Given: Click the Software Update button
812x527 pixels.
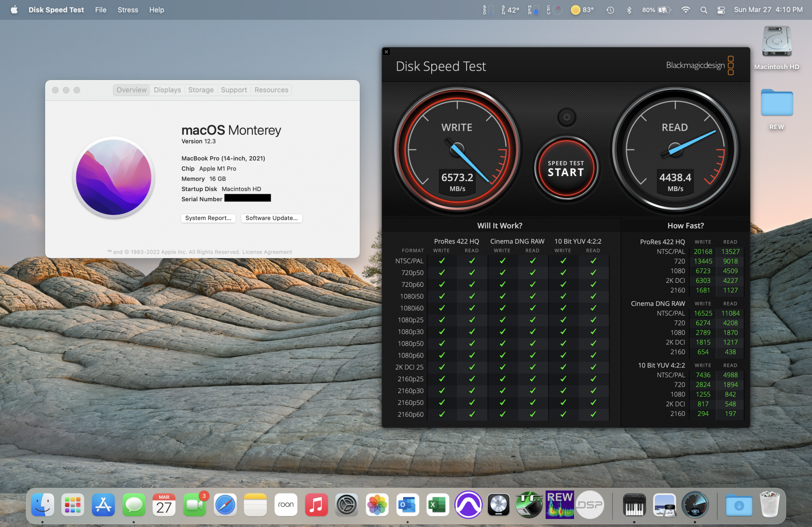Looking at the screenshot, I should (272, 218).
